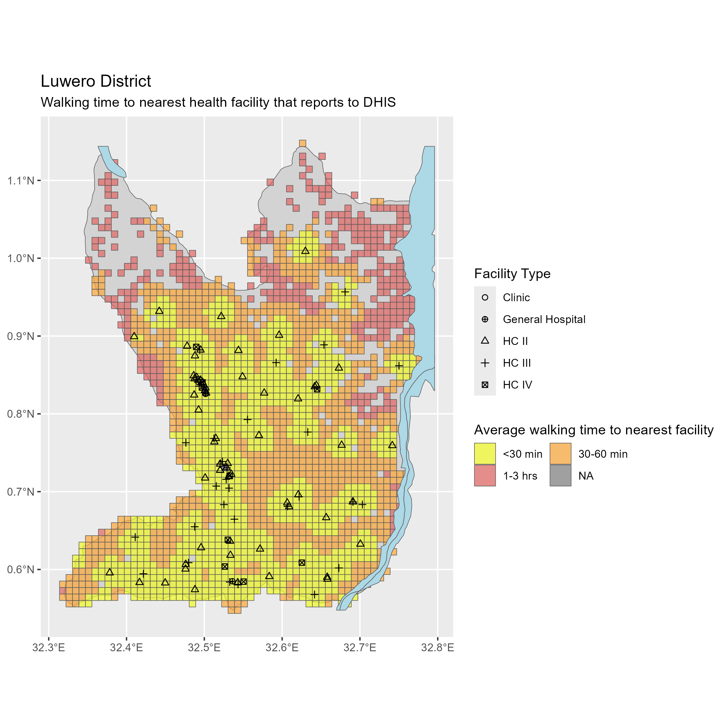The image size is (728, 728).
Task: Click the 32.8°E longitude axis label
Action: [437, 648]
